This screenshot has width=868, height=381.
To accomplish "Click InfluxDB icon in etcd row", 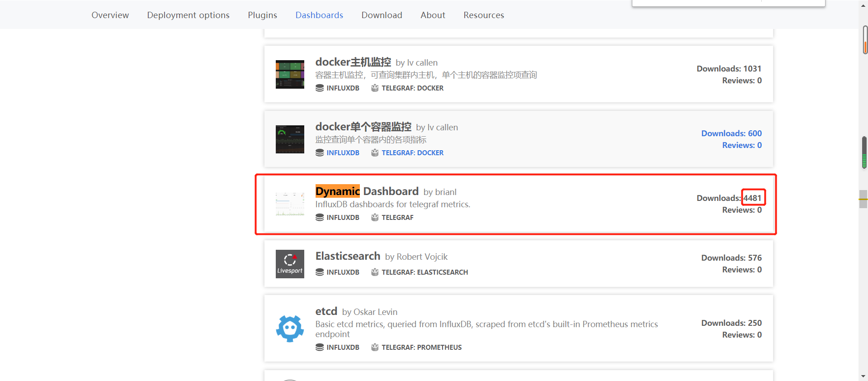I will [x=320, y=347].
